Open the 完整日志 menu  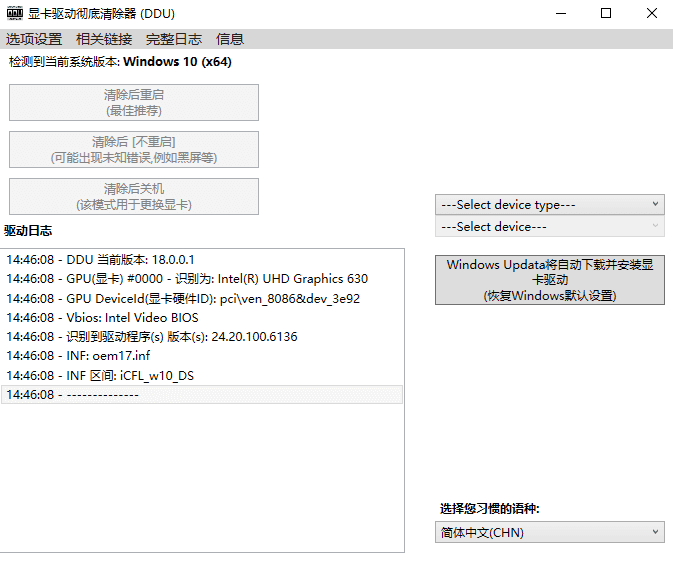[174, 39]
